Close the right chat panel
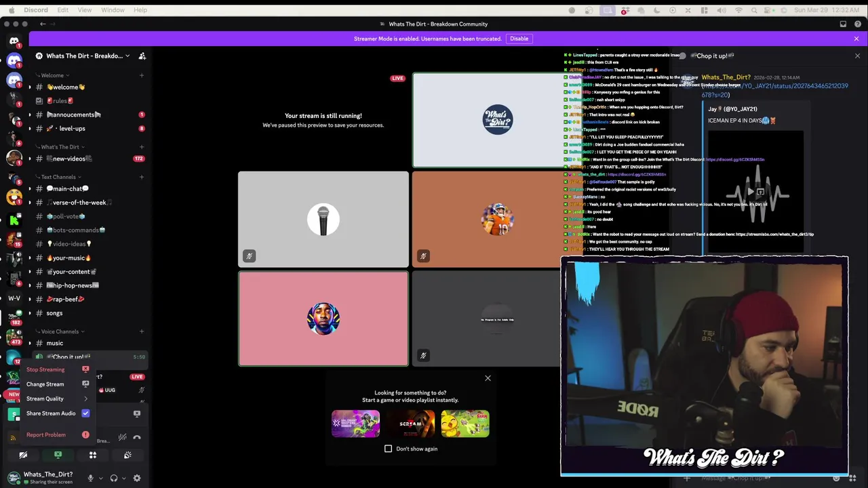The image size is (868, 488). point(857,56)
